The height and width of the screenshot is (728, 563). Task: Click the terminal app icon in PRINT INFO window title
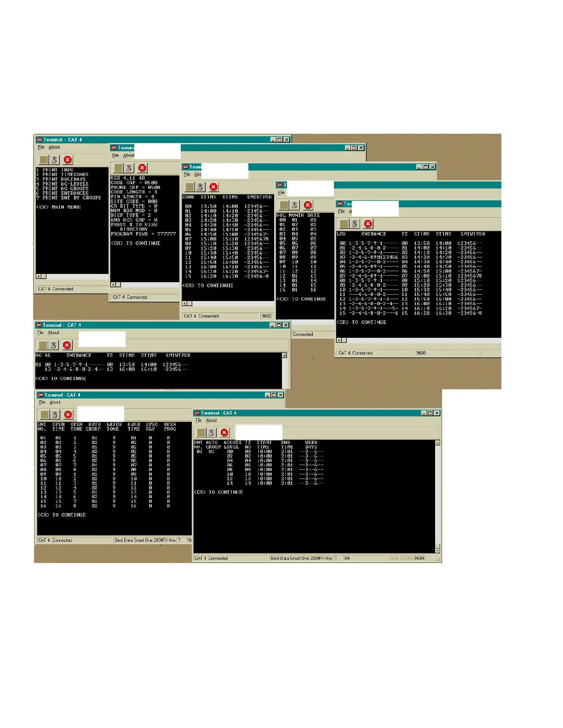click(x=40, y=140)
